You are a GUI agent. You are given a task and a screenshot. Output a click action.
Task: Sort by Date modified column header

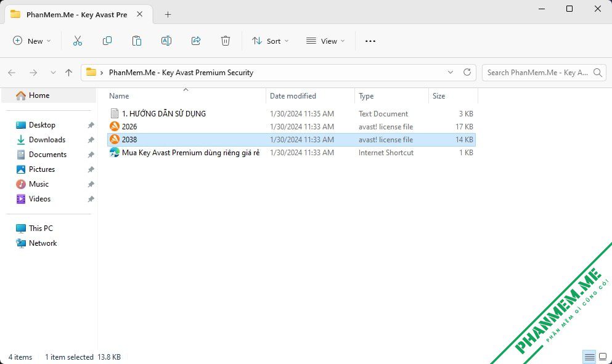293,96
